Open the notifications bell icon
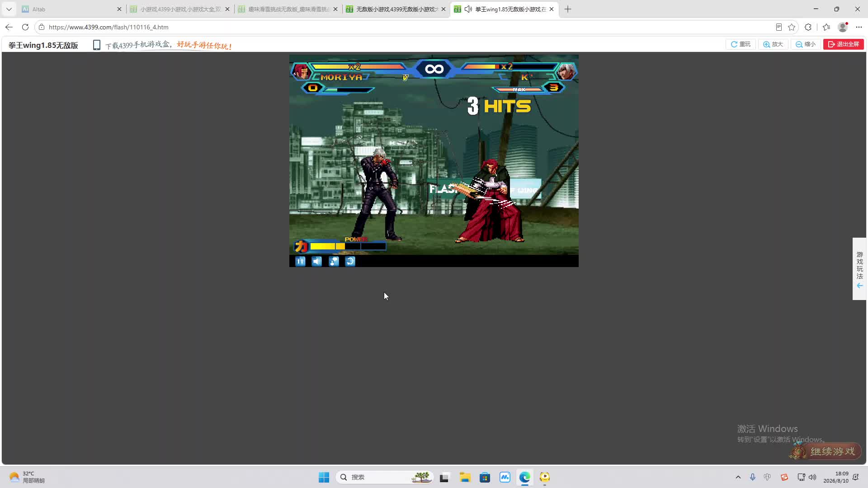The width and height of the screenshot is (868, 488). (856, 477)
